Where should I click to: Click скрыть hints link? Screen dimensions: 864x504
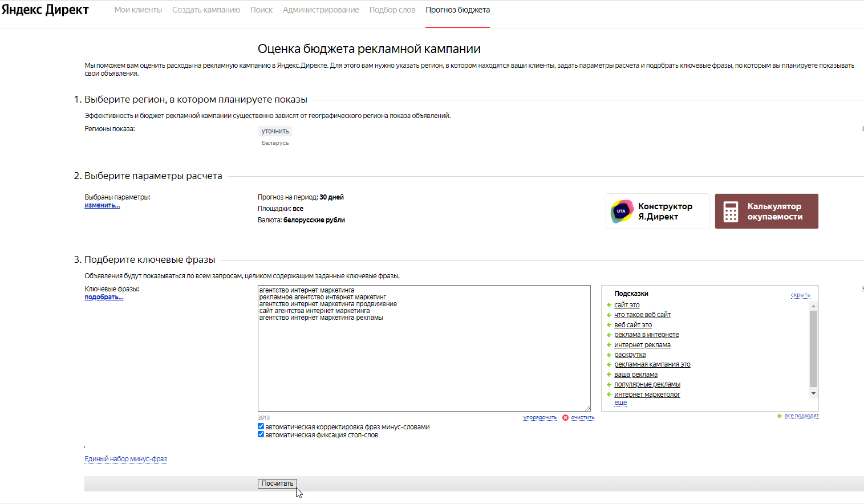(x=800, y=295)
